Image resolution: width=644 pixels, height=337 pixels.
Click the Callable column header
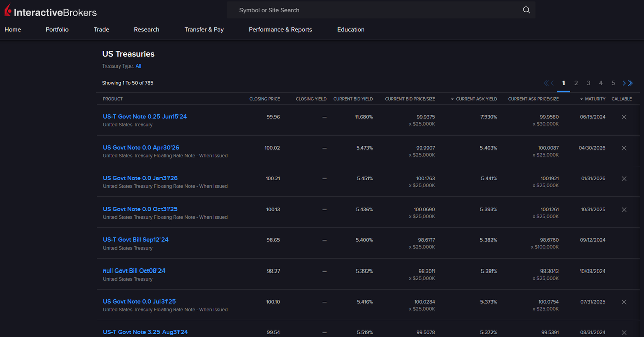[622, 99]
